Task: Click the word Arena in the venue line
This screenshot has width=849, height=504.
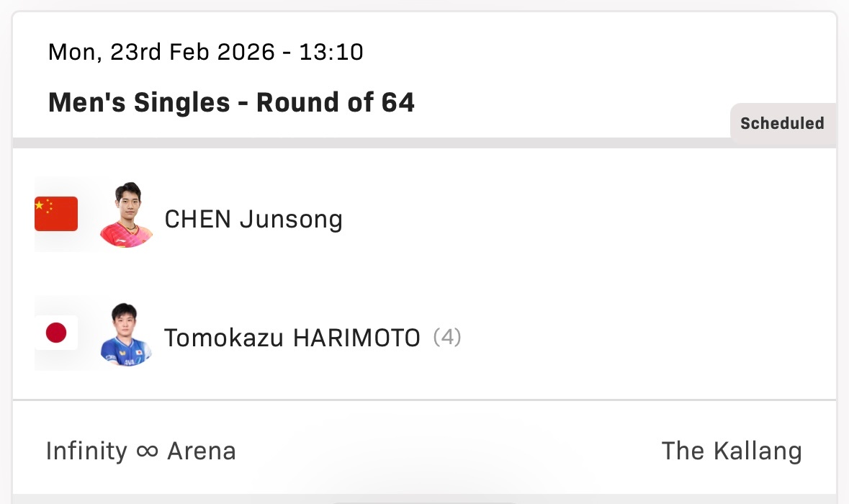Action: 202,451
